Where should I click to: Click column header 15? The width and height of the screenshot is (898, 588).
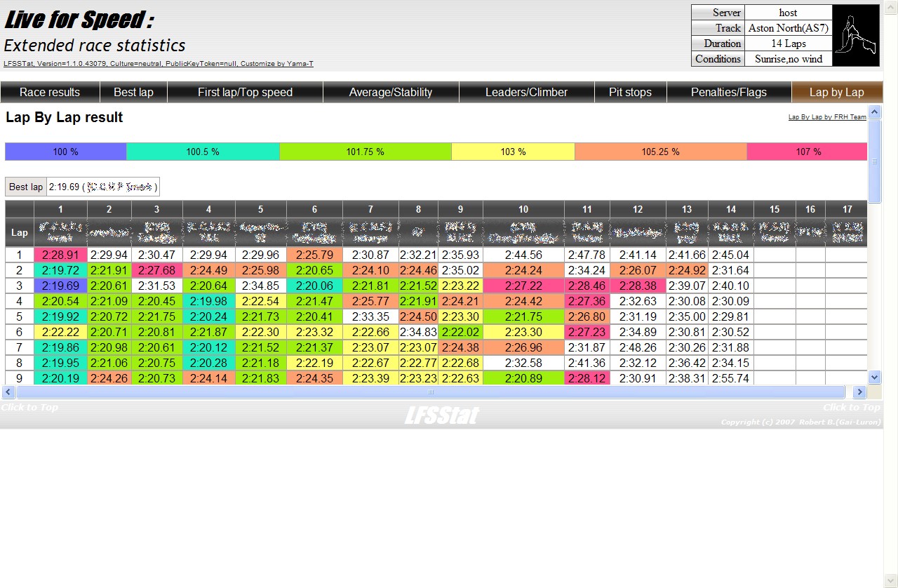point(775,209)
